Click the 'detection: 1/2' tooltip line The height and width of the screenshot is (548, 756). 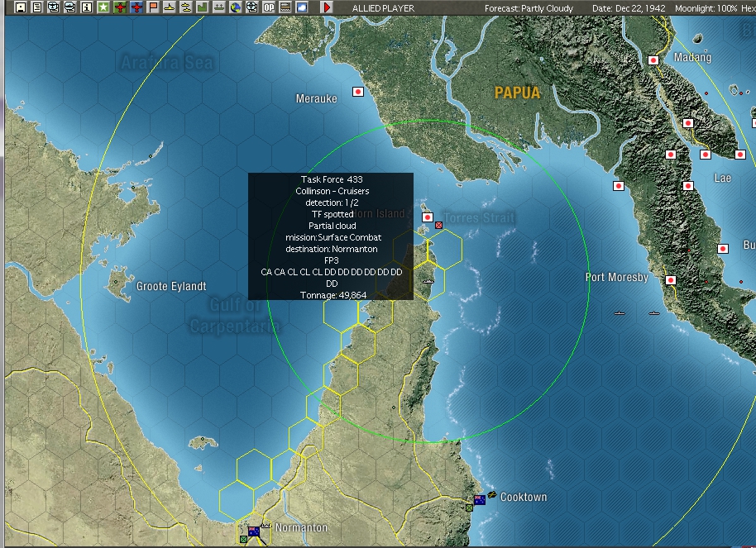point(332,203)
